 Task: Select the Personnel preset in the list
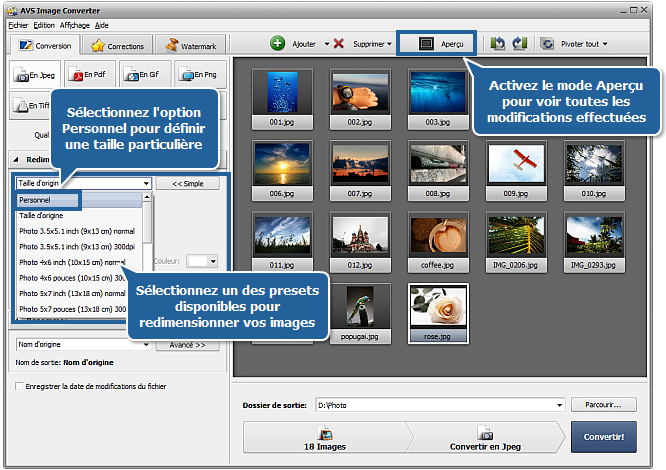tap(36, 199)
